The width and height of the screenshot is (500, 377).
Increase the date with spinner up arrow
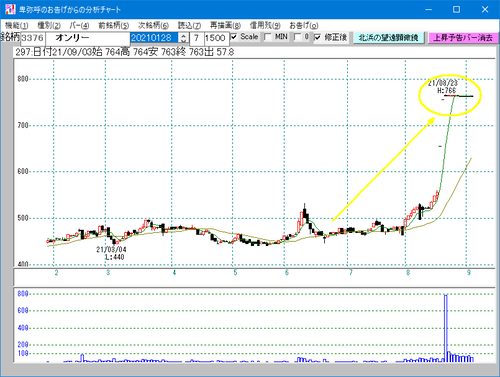[184, 35]
